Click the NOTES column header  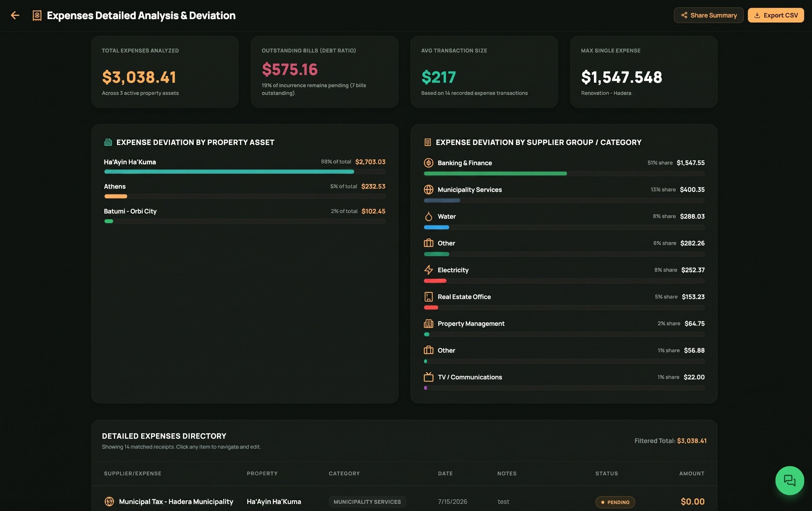point(507,474)
